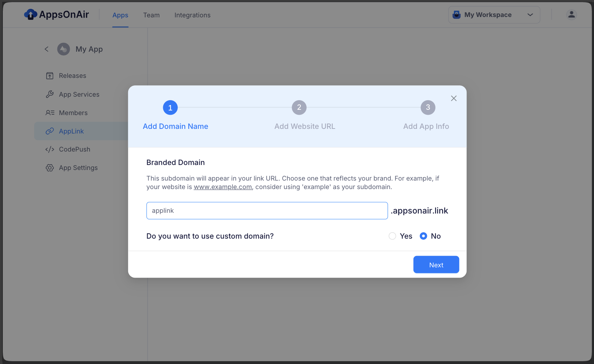
Task: Click step 3 circle in the stepper
Action: pyautogui.click(x=428, y=107)
